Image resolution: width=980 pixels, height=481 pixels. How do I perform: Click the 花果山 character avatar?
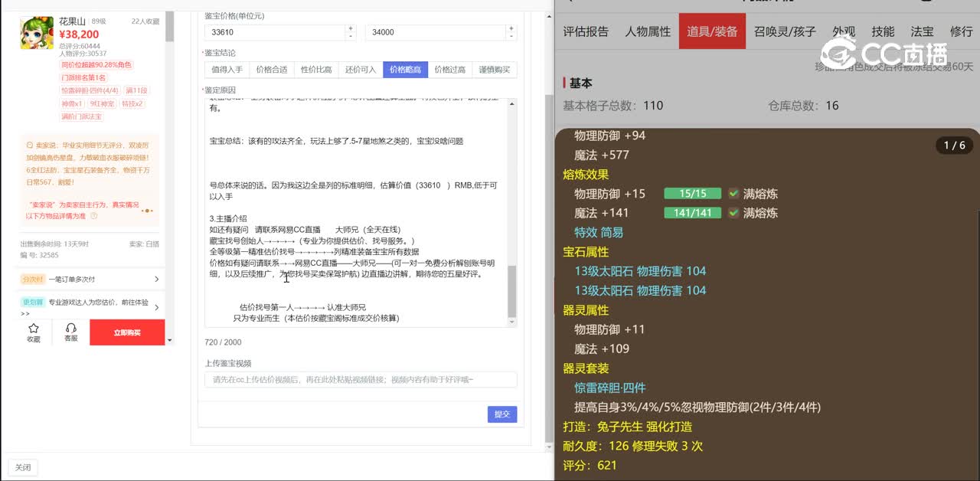coord(37,32)
